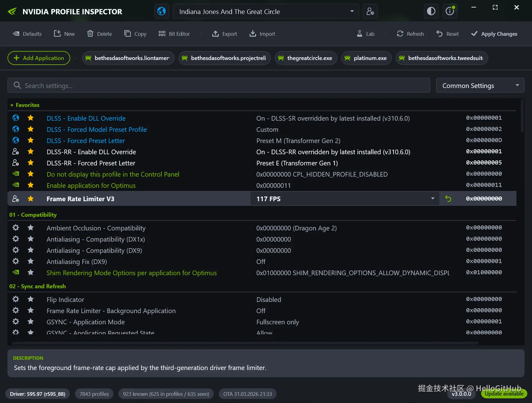
Task: Click the NVIDIA icon beside Shim Rendering Mode Options
Action: (x=16, y=272)
